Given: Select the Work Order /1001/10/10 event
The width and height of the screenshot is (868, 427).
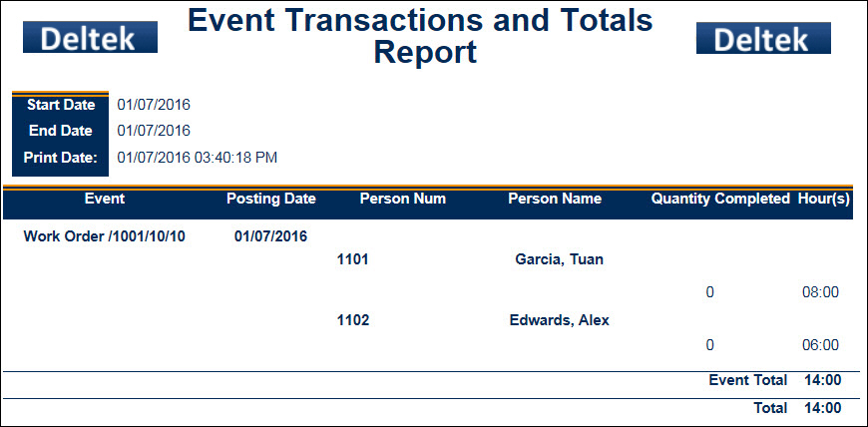Looking at the screenshot, I should coord(105,236).
